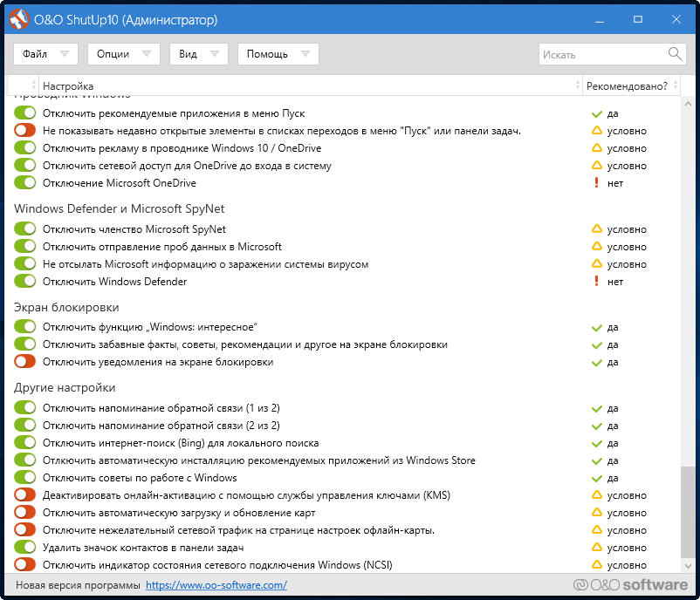700x600 pixels.
Task: Enable 'Деактивировать онлайн-активацию (KMS)' switch
Action: pos(24,494)
